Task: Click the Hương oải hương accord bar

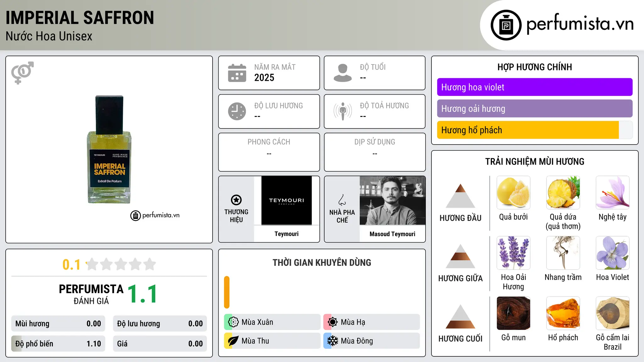Action: tap(535, 108)
